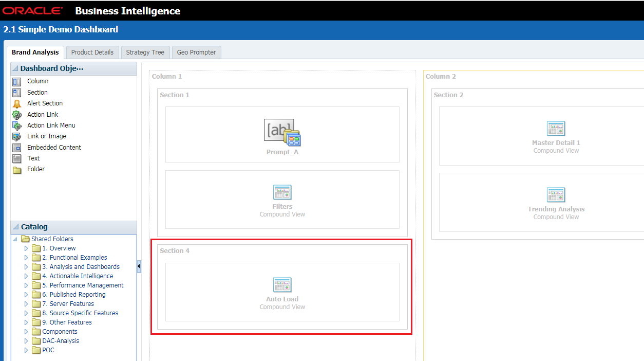The height and width of the screenshot is (361, 644).
Task: Select the Link or Image icon
Action: [x=17, y=136]
